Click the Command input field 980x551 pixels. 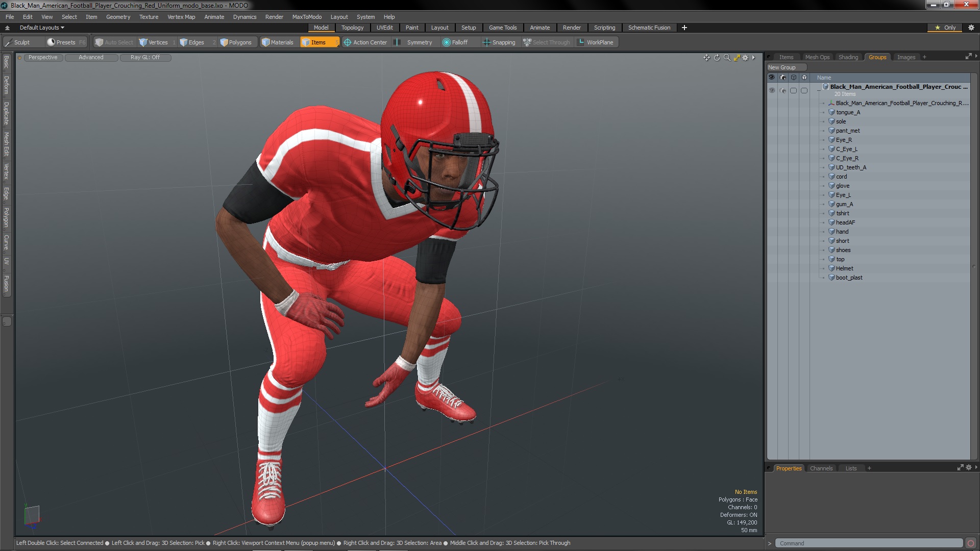(868, 543)
